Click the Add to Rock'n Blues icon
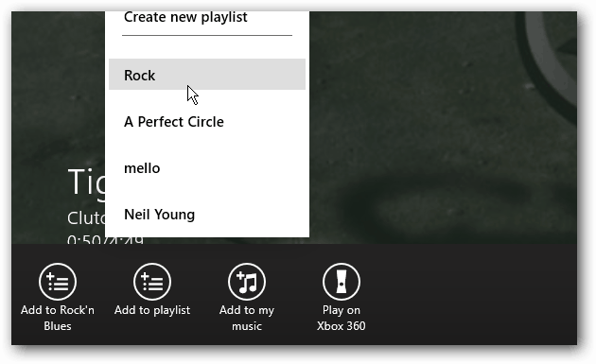 point(58,282)
